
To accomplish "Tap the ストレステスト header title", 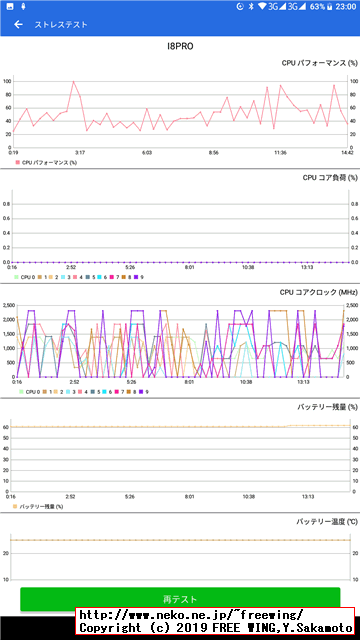I will [61, 24].
